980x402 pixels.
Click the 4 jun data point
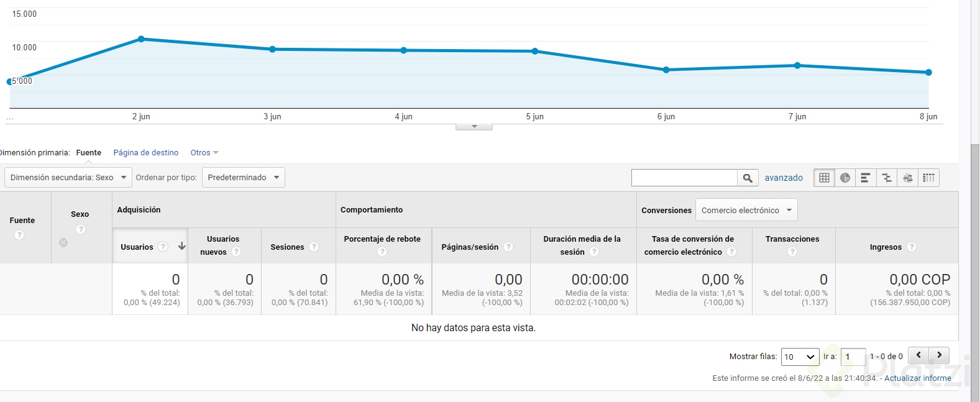[x=404, y=50]
